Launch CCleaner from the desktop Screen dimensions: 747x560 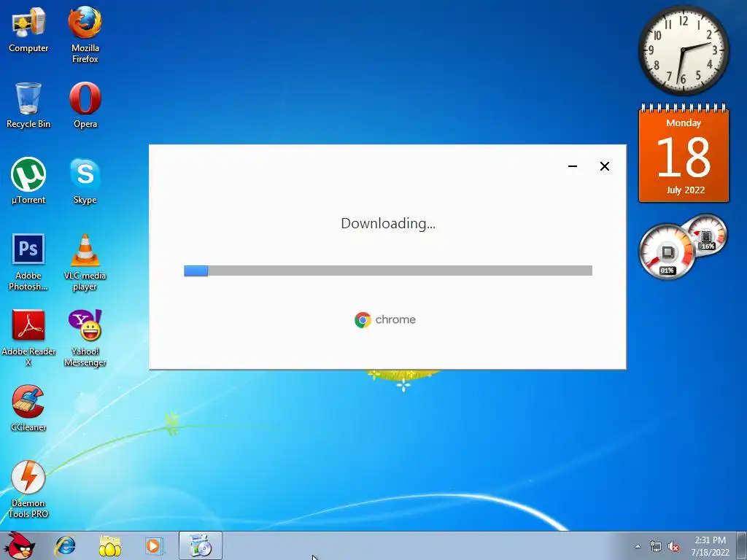tap(28, 408)
